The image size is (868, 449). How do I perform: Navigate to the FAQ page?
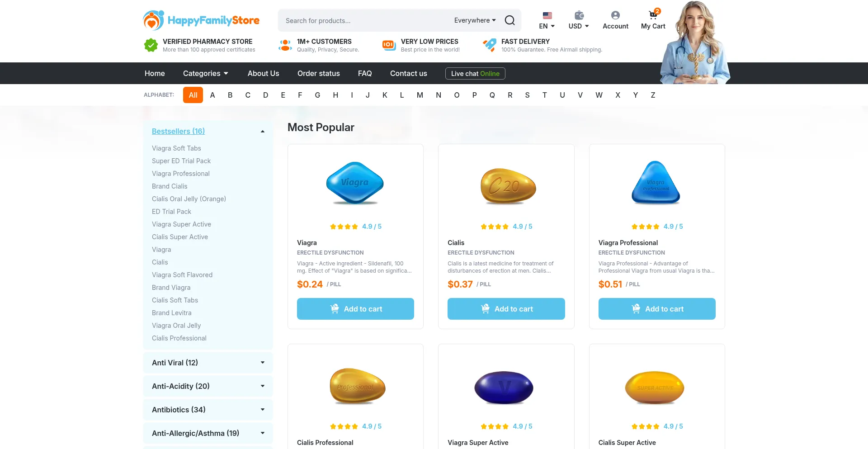365,73
